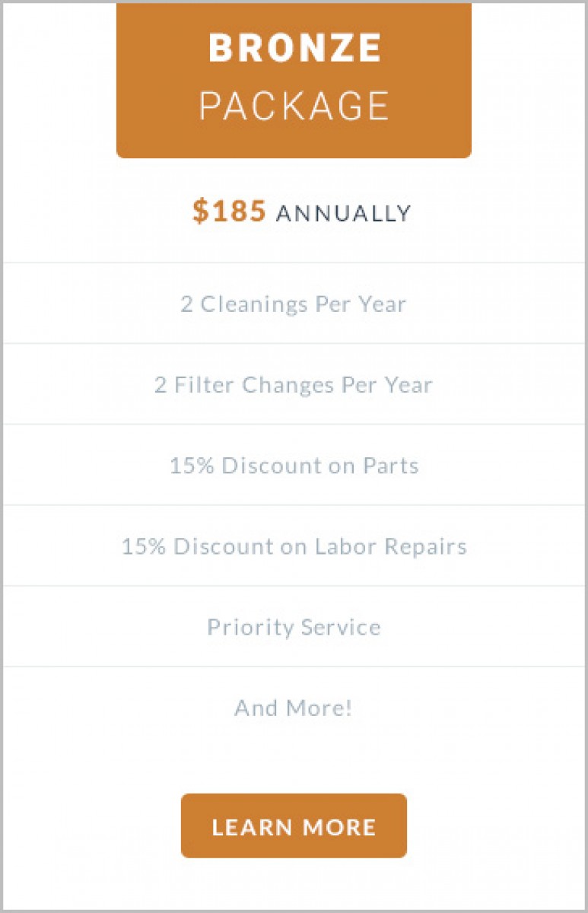
Task: Click the Learn More button
Action: point(294,826)
